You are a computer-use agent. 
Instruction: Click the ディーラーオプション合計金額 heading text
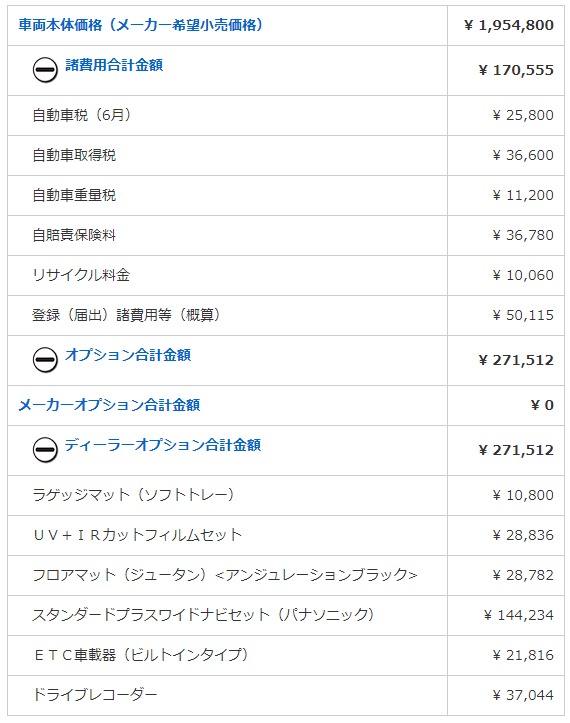[x=163, y=445]
